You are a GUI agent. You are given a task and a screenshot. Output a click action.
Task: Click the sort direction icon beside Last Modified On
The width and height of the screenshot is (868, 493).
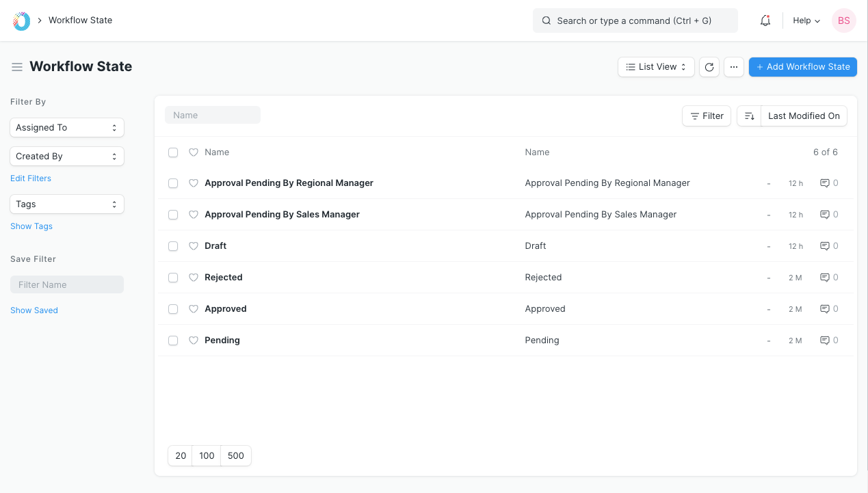(748, 116)
